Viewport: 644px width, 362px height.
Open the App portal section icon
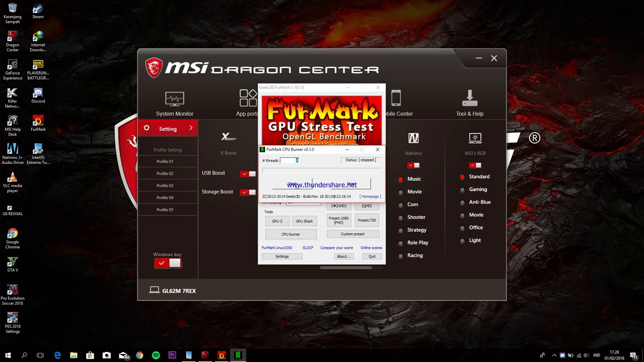coord(248,99)
